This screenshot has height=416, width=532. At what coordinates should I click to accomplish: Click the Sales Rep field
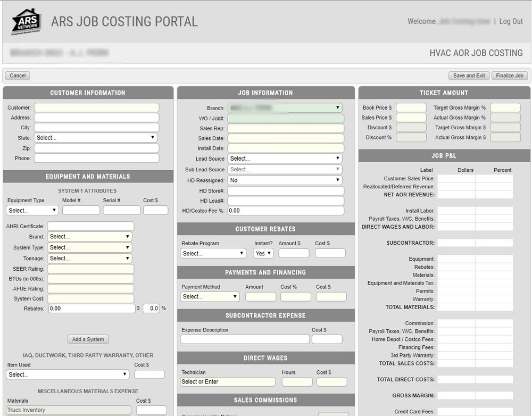coord(286,128)
